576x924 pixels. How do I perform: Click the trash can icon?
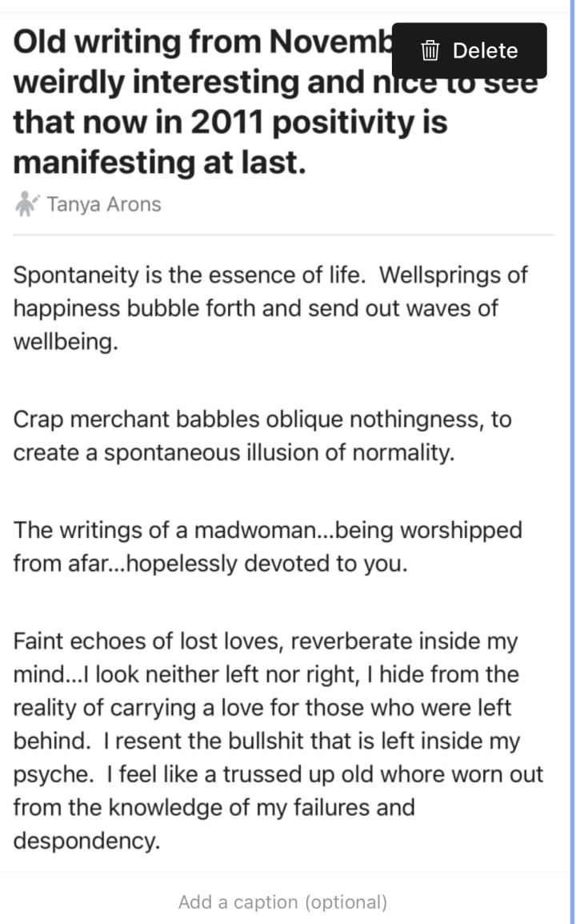[x=430, y=50]
